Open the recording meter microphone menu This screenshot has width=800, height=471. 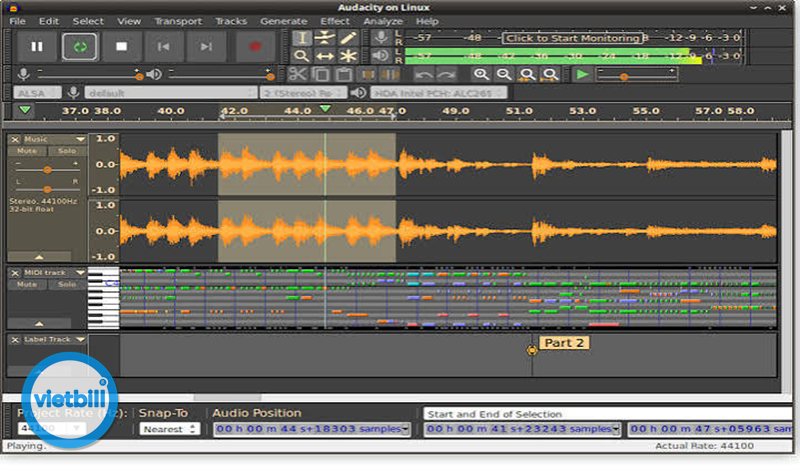pyautogui.click(x=381, y=37)
